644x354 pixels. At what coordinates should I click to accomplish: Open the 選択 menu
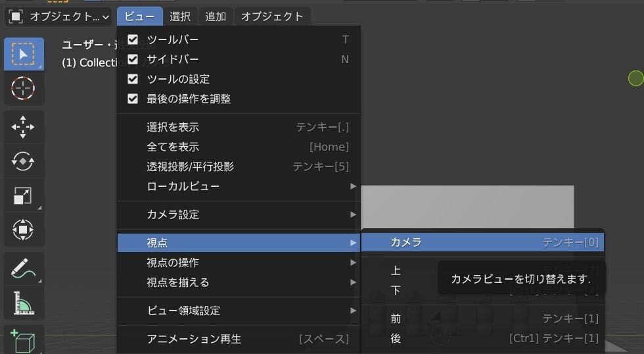[180, 16]
